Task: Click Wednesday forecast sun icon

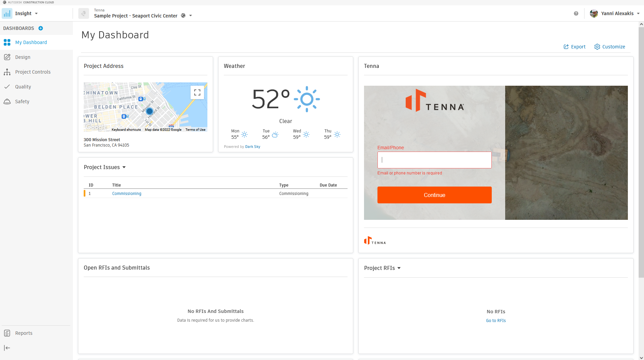Action: 306,134
